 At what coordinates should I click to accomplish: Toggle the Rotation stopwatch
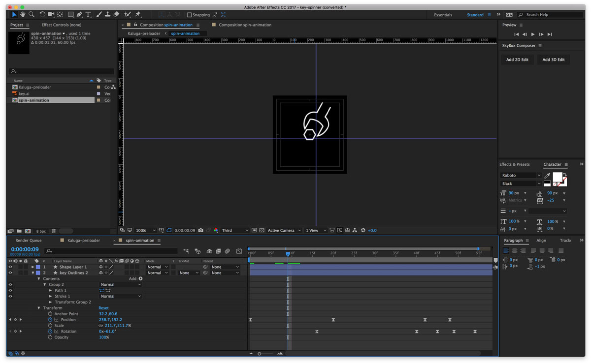click(x=50, y=332)
